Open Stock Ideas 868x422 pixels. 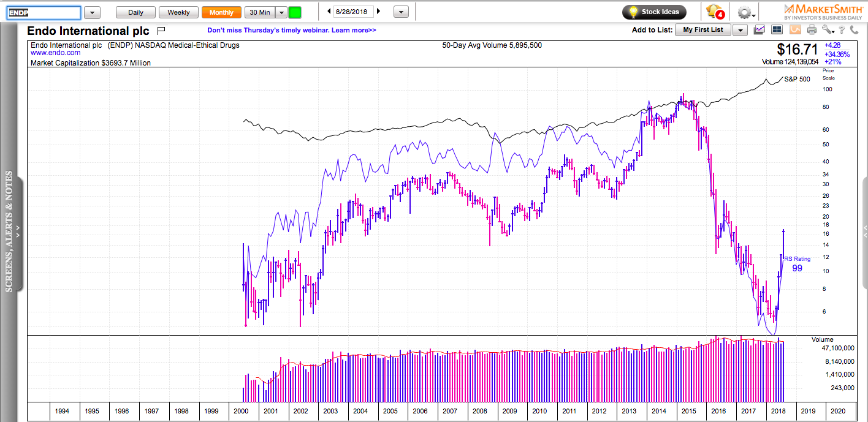(x=654, y=12)
